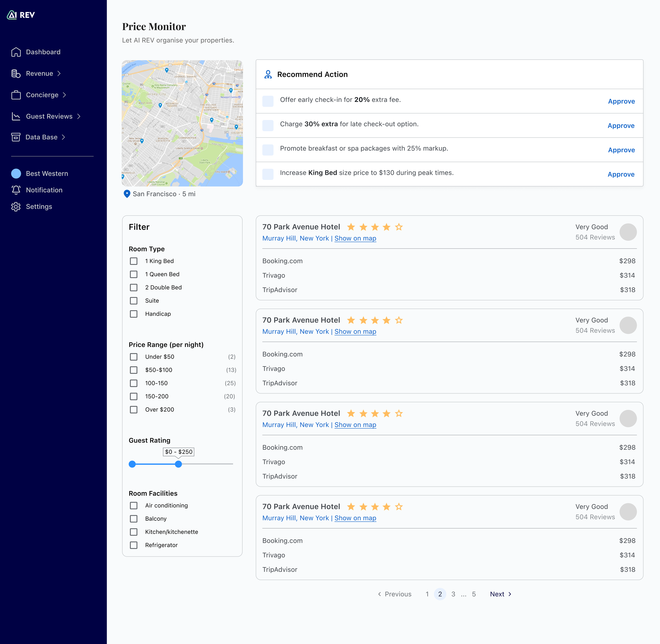Click the Concierge briefcase icon
Screen dimensions: 660x644
(16, 95)
